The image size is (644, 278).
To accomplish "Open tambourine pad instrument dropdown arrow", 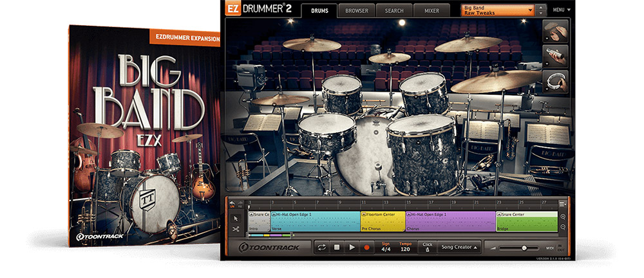I will point(545,90).
